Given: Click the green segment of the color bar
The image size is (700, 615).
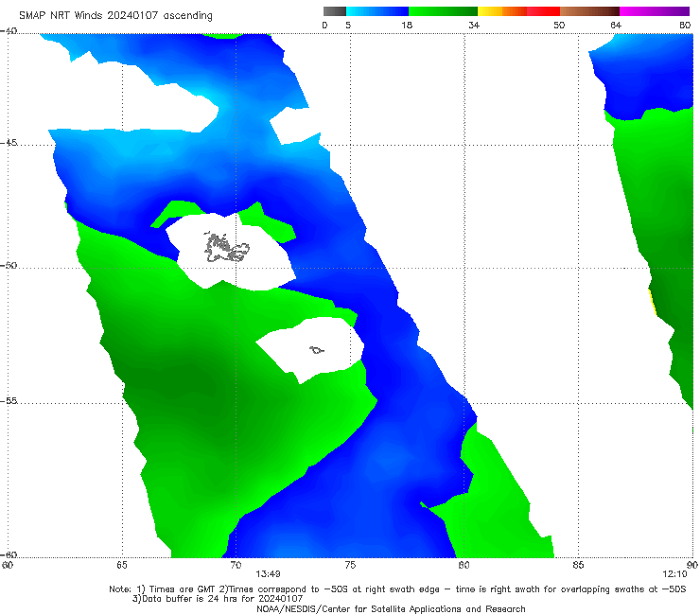Looking at the screenshot, I should pos(443,11).
